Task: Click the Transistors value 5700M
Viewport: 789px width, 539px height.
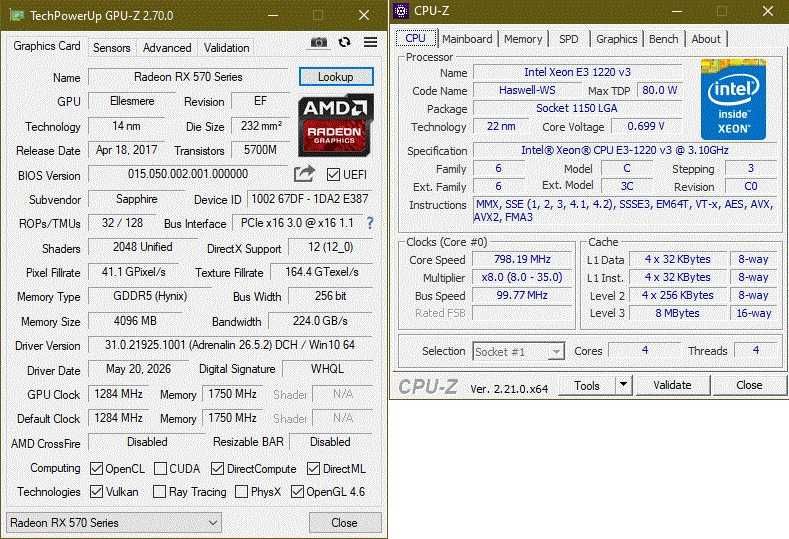Action: (x=260, y=149)
